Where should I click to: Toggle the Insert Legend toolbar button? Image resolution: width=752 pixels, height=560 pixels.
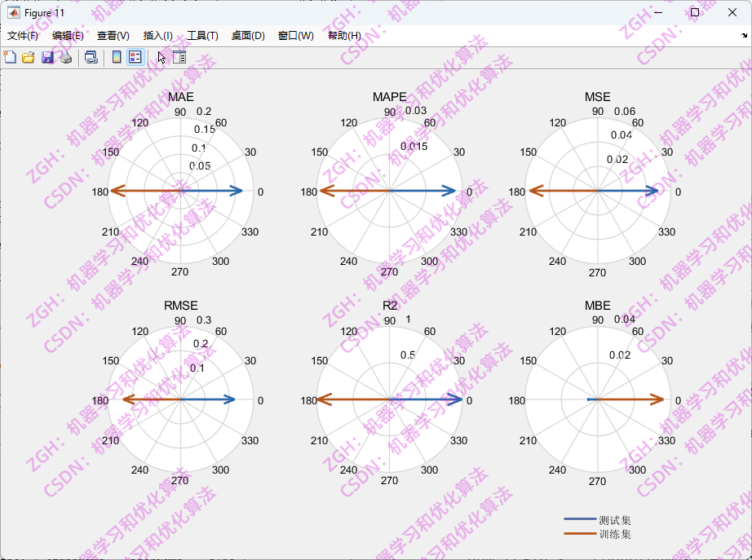pos(135,58)
